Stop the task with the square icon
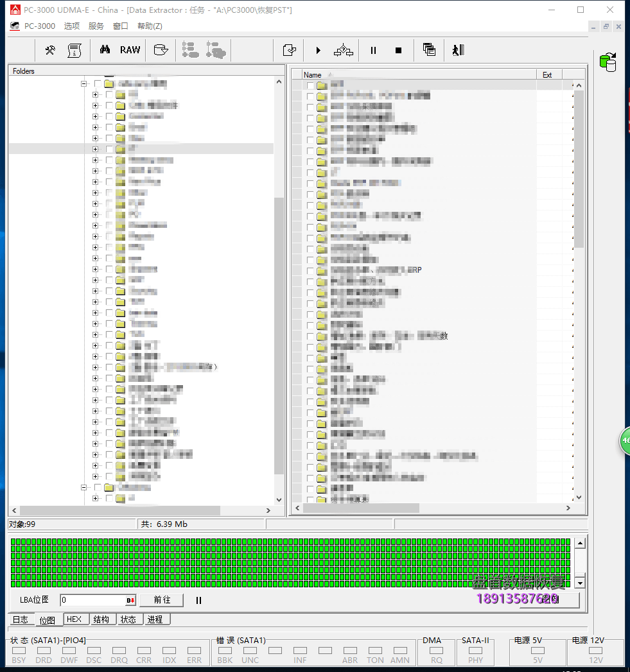This screenshot has height=672, width=630. (x=398, y=51)
